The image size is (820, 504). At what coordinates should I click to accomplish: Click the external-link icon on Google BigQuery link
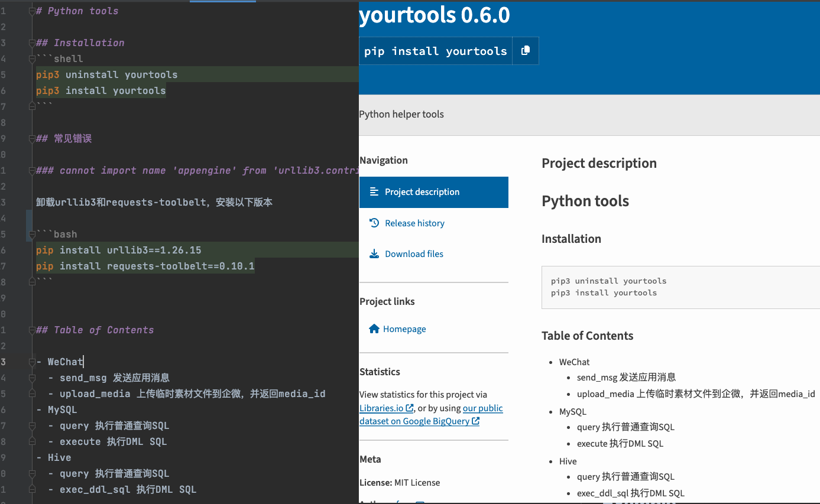476,421
